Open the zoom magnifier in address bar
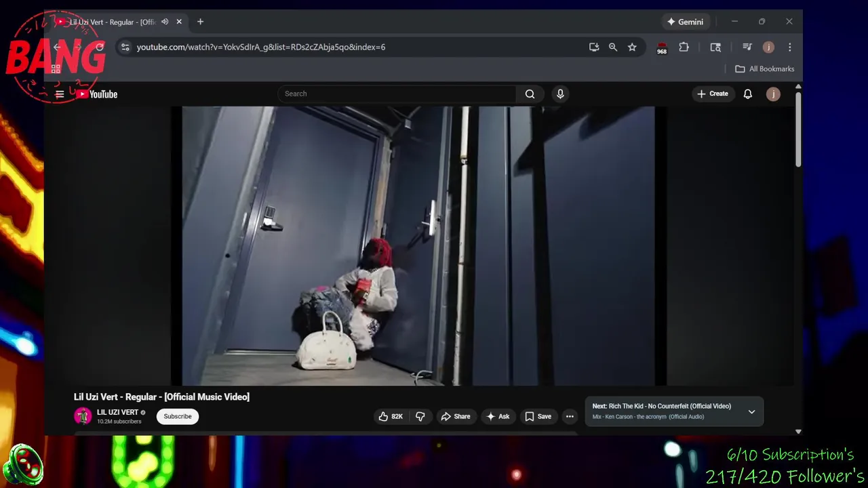 click(x=613, y=47)
